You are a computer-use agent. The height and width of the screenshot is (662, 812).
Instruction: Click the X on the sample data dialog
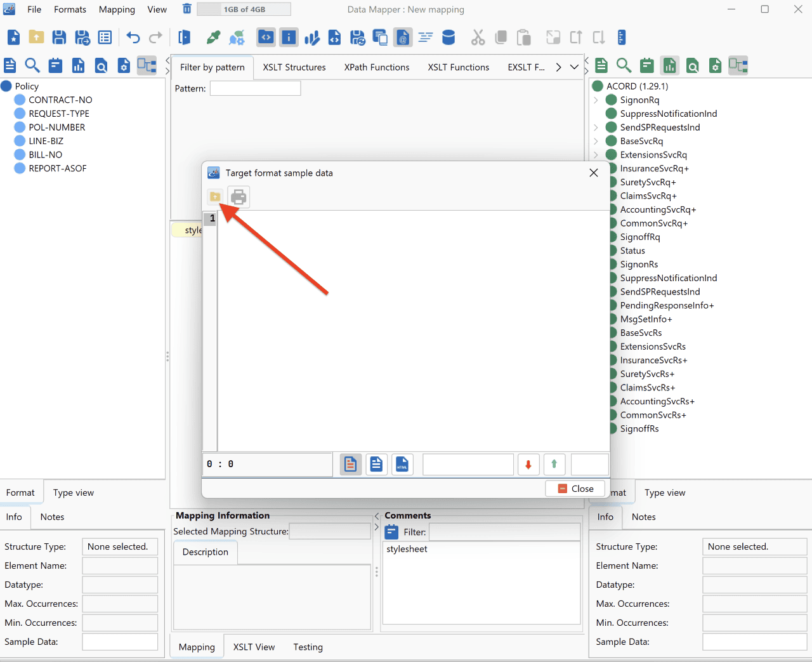click(x=594, y=173)
